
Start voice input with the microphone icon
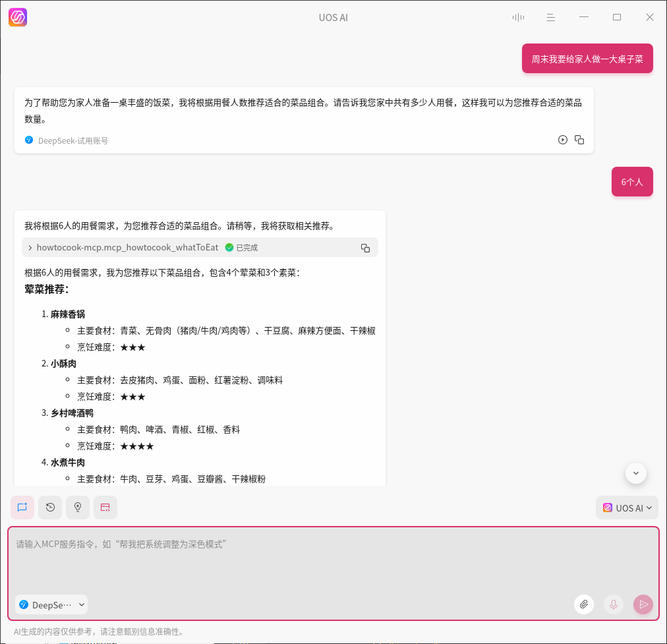coord(614,604)
